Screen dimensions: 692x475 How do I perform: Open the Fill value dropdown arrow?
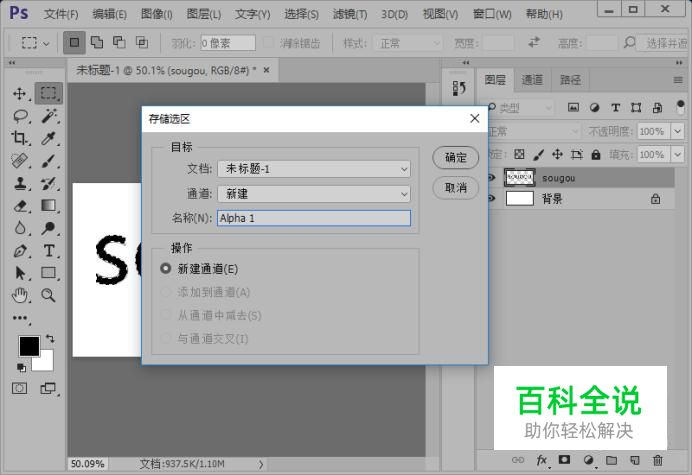[677, 155]
